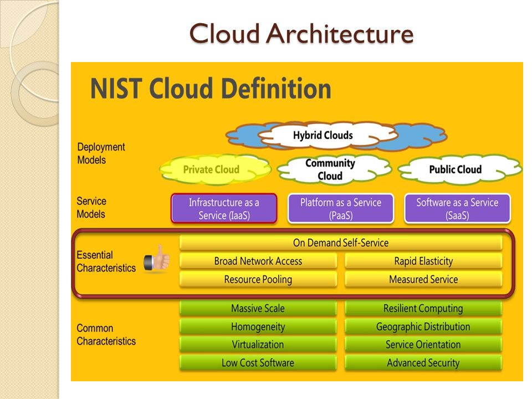
Task: Select the Service Orientation green bar
Action: (423, 344)
